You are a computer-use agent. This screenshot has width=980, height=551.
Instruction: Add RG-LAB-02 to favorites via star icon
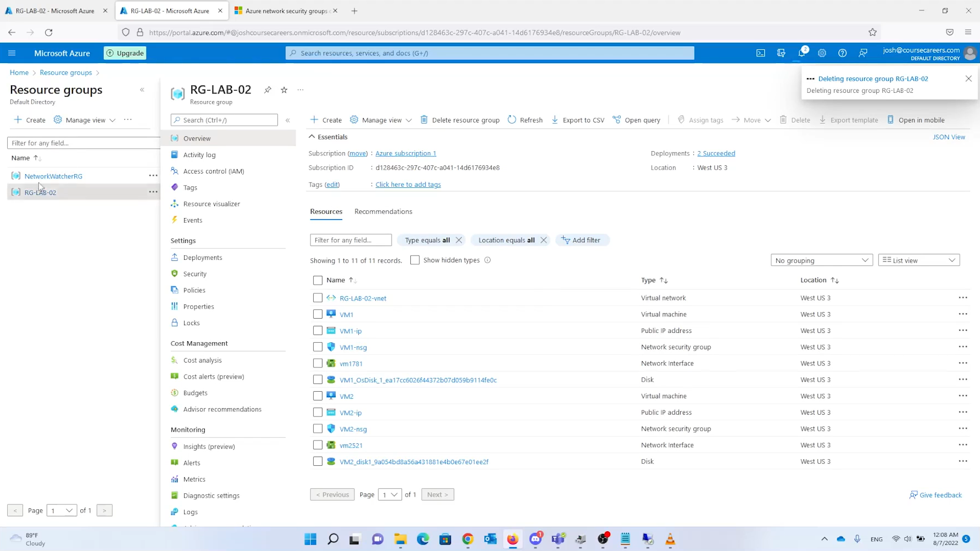(x=284, y=90)
